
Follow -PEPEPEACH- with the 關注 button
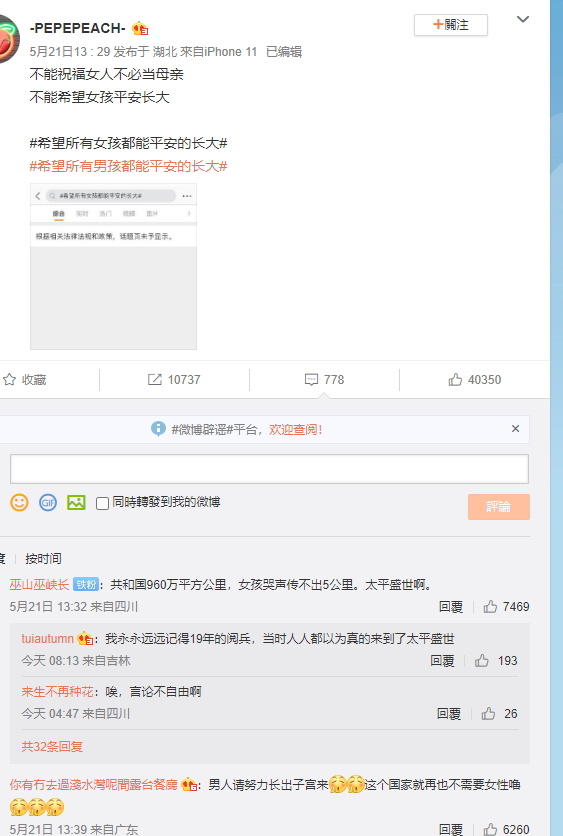coord(451,25)
